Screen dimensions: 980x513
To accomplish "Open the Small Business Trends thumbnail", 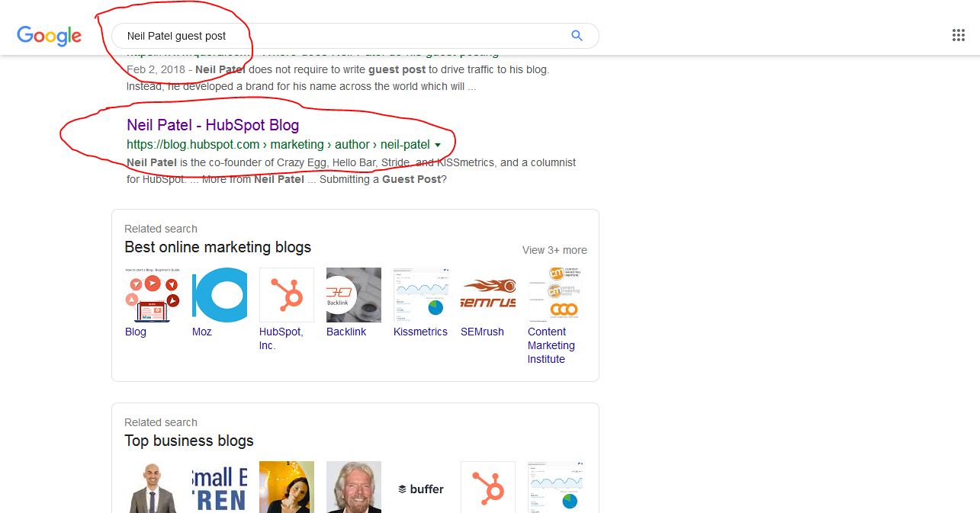I will pos(220,487).
